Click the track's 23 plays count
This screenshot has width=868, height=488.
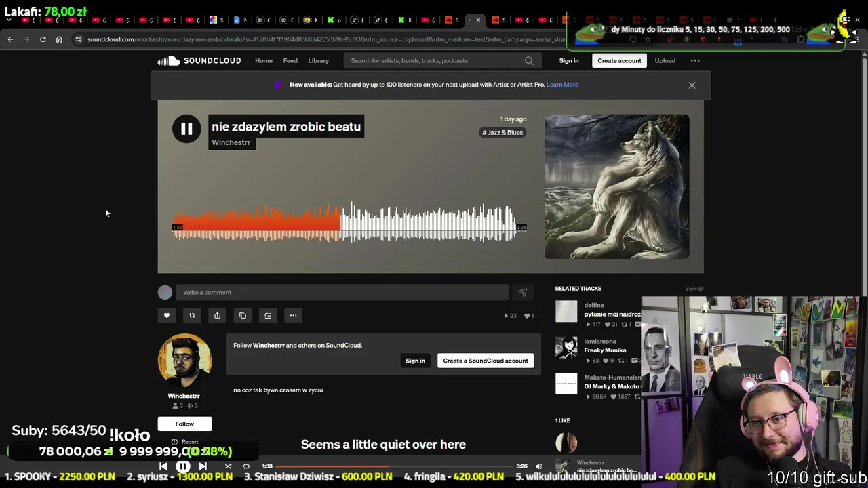click(x=509, y=315)
